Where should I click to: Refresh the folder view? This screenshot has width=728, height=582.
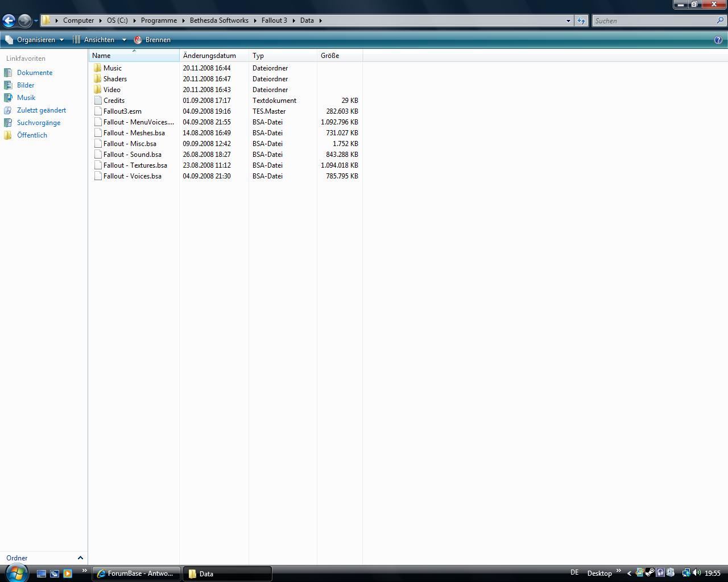click(x=581, y=20)
